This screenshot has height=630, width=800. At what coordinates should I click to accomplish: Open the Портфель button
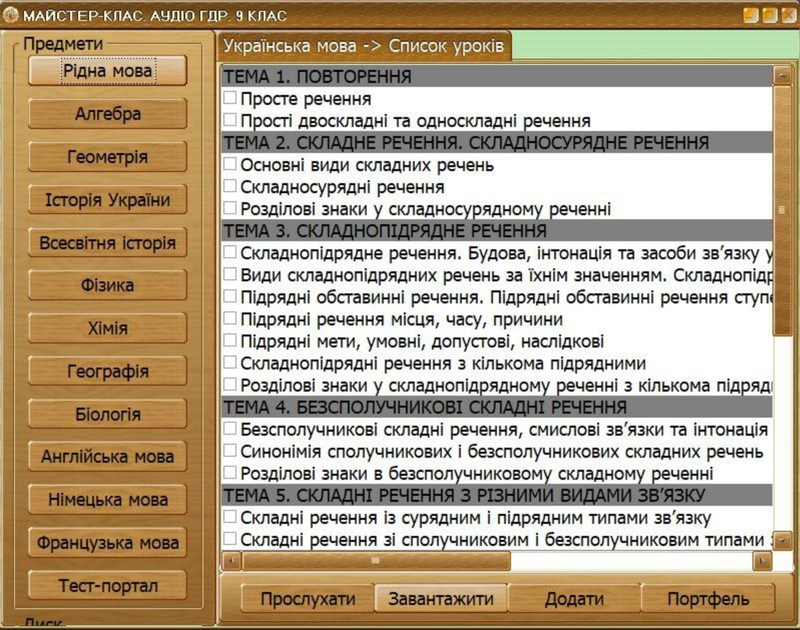(708, 600)
